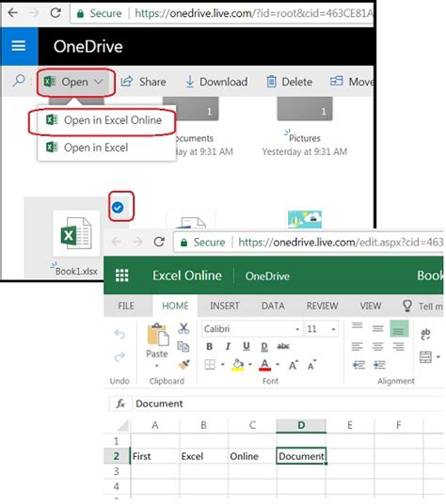The image size is (446, 504).
Task: Toggle the selection checkmark on Book1.xlsx
Action: [118, 207]
